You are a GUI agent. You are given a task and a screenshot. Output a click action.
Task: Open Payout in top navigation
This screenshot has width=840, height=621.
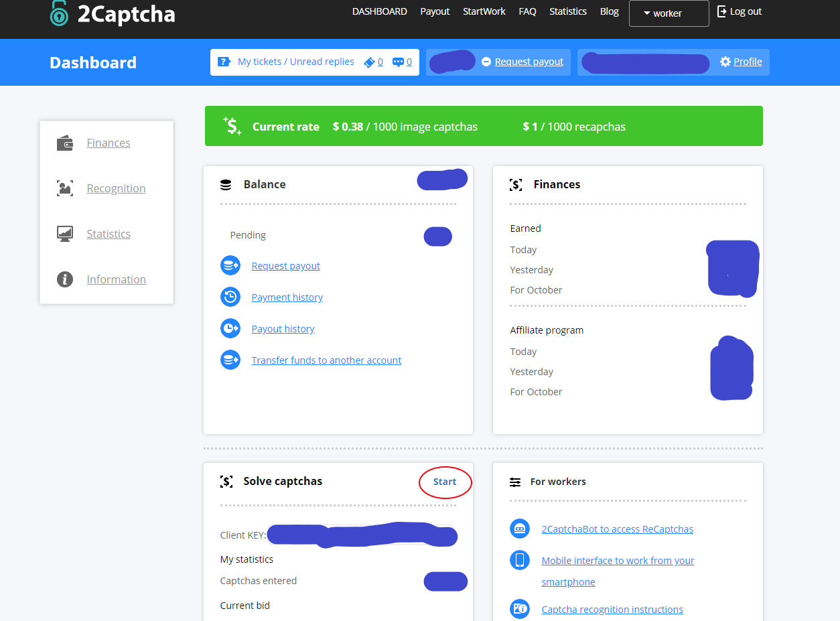pos(435,11)
